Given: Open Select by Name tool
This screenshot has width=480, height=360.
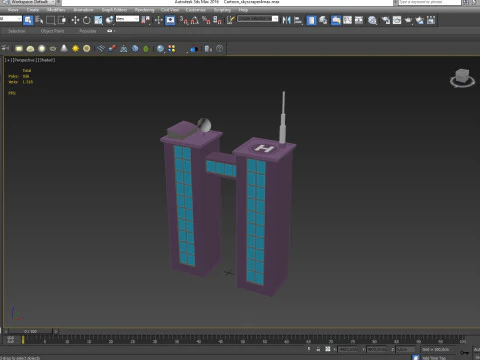Looking at the screenshot, I should click(x=39, y=20).
